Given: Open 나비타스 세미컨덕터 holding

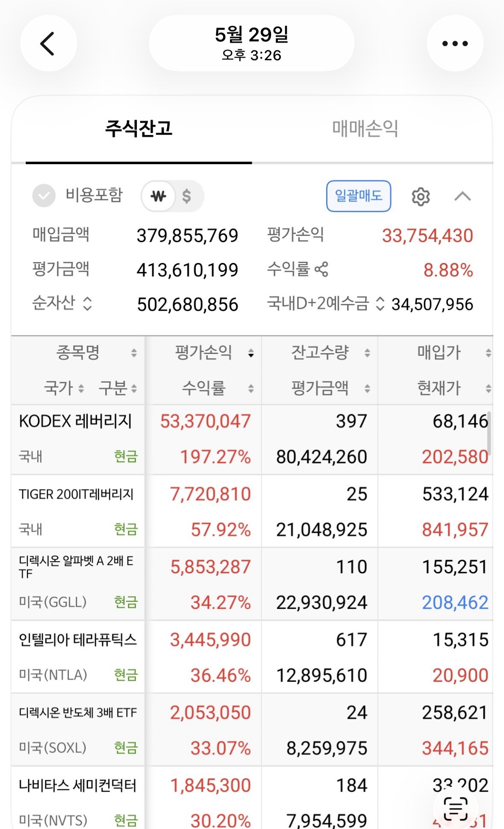Looking at the screenshot, I should click(78, 785).
